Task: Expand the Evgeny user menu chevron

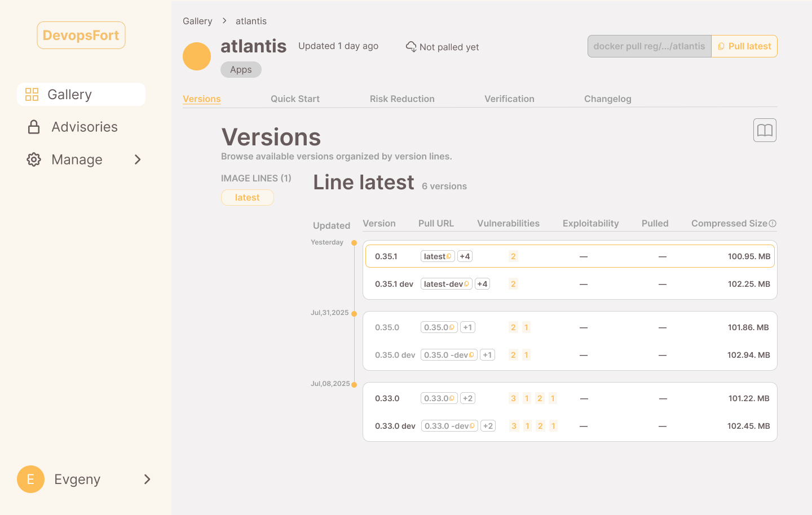Action: click(147, 479)
